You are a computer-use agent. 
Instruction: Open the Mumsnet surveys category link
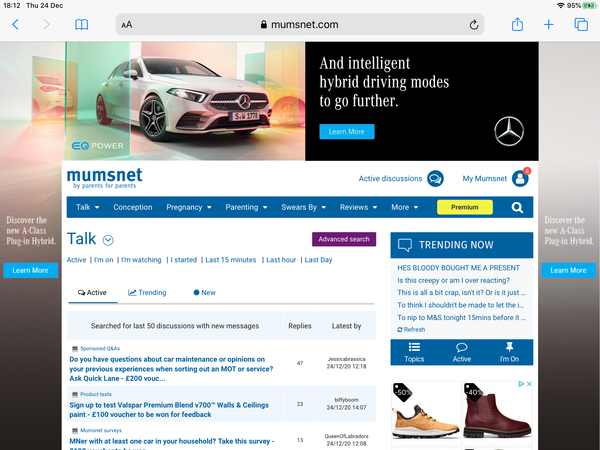(101, 430)
